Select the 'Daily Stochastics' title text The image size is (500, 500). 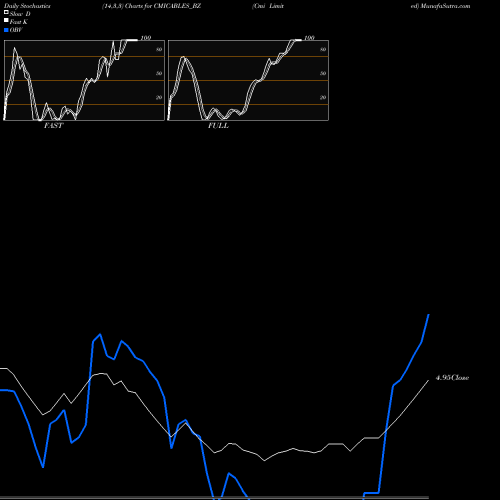[27, 6]
